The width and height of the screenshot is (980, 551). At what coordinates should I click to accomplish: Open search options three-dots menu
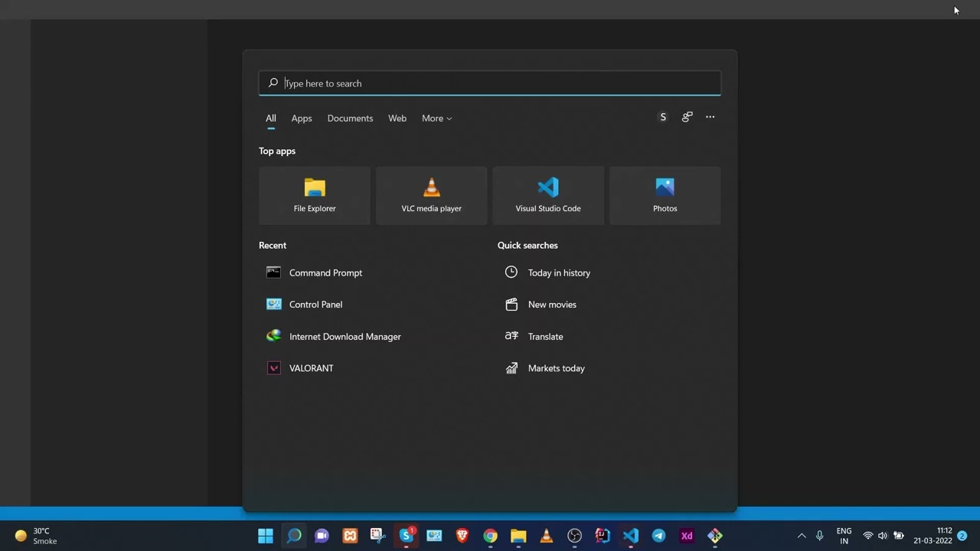pos(710,117)
